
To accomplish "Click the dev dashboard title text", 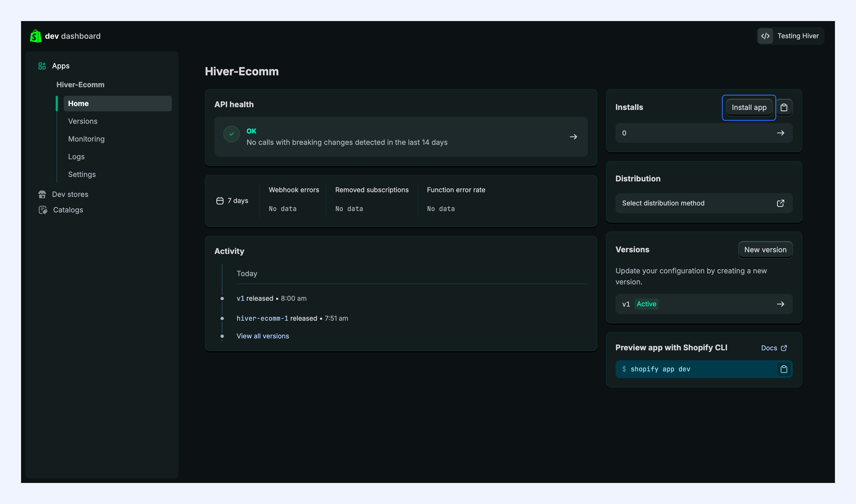I will tap(73, 36).
